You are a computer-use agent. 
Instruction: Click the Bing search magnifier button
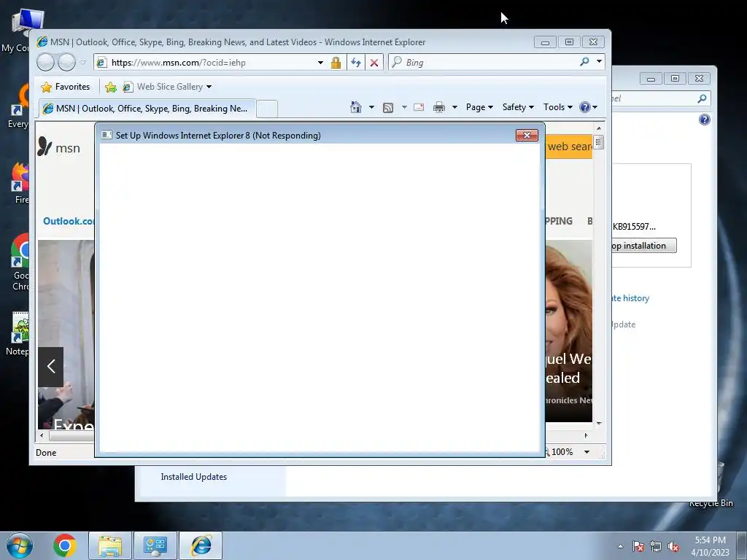tap(584, 62)
